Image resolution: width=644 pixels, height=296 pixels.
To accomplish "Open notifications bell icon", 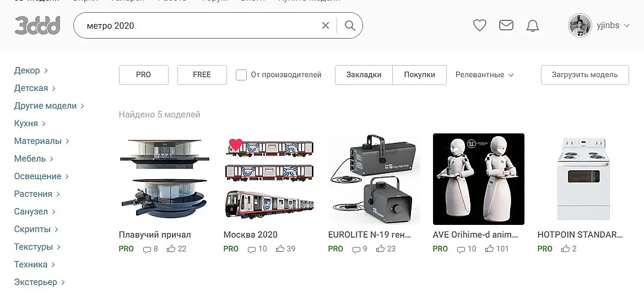I will pos(533,26).
